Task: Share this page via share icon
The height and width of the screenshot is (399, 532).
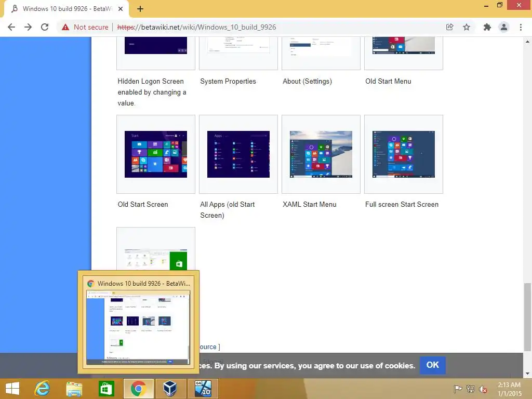Action: coord(449,27)
